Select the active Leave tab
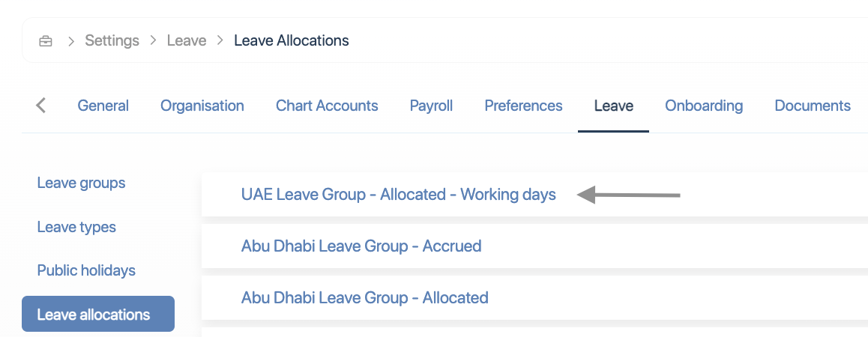The width and height of the screenshot is (868, 337). [x=613, y=106]
